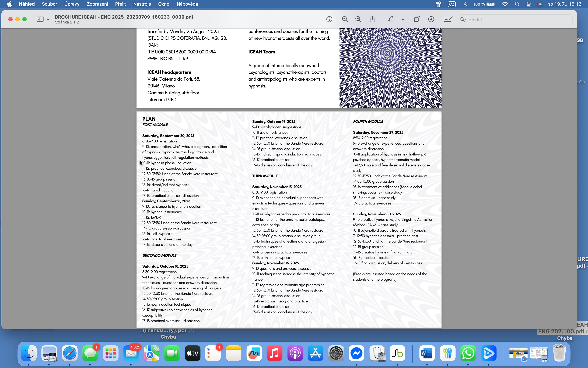The height and width of the screenshot is (368, 588).
Task: Click the Passwords keys menu bar icon
Action: [438, 4]
